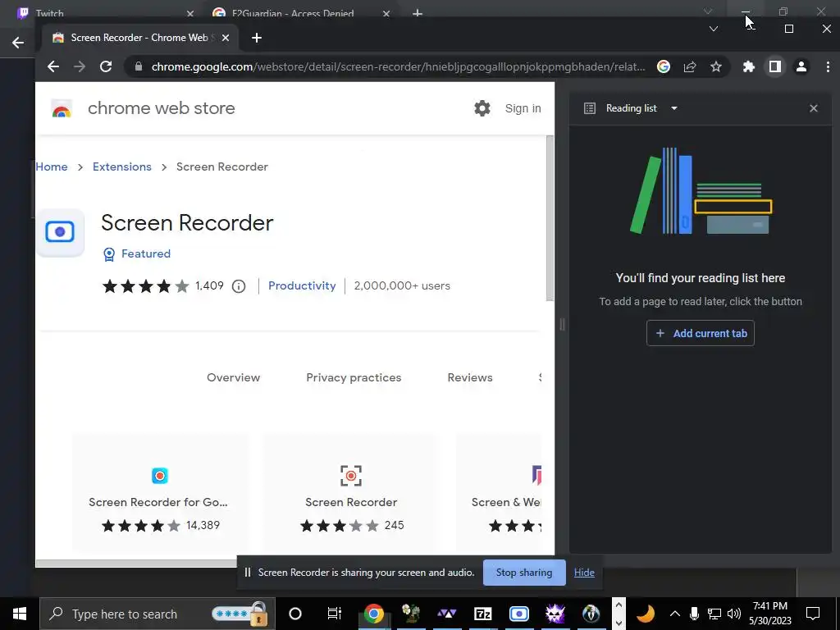Open 7-Zip from the taskbar
Viewport: 840px width, 630px height.
[482, 614]
